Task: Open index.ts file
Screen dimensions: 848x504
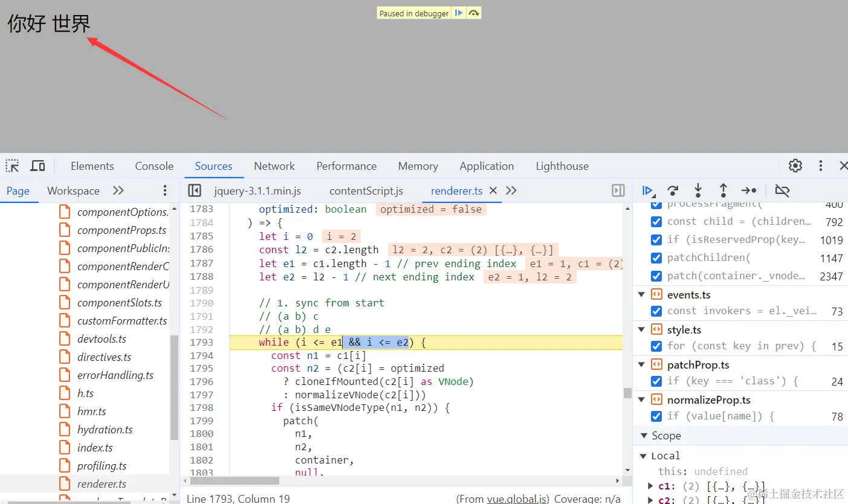Action: (x=95, y=448)
